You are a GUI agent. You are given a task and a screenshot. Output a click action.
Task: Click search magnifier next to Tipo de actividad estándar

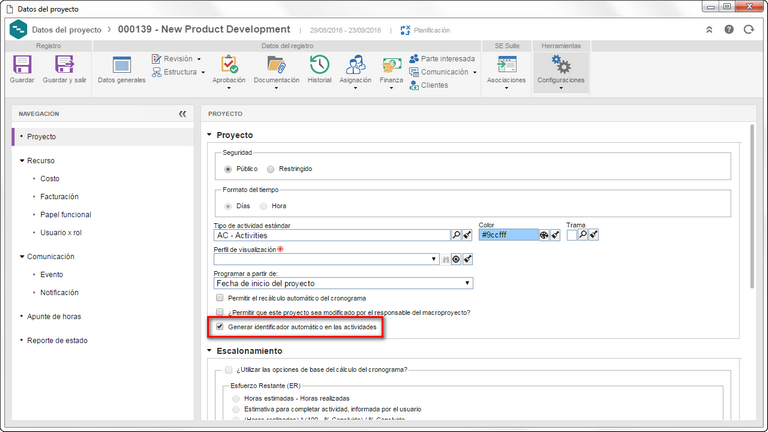(x=456, y=235)
